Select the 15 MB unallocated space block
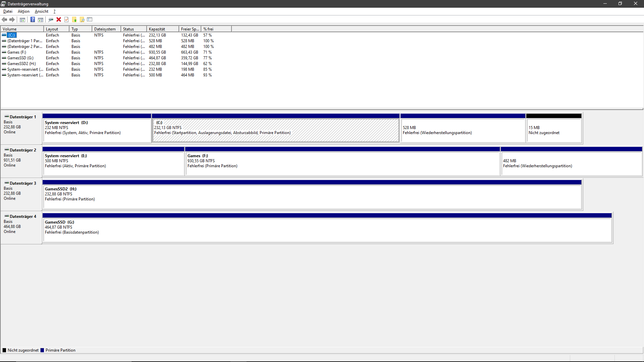 click(x=553, y=130)
